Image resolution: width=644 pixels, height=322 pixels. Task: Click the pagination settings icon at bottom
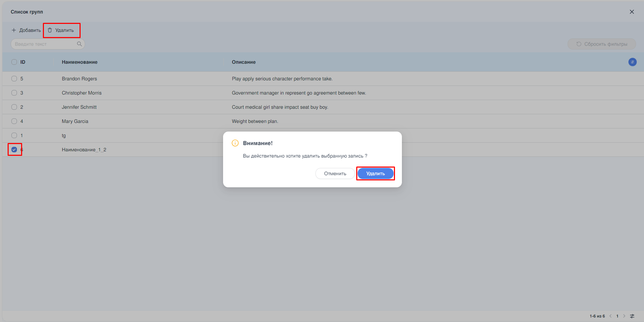[632, 316]
